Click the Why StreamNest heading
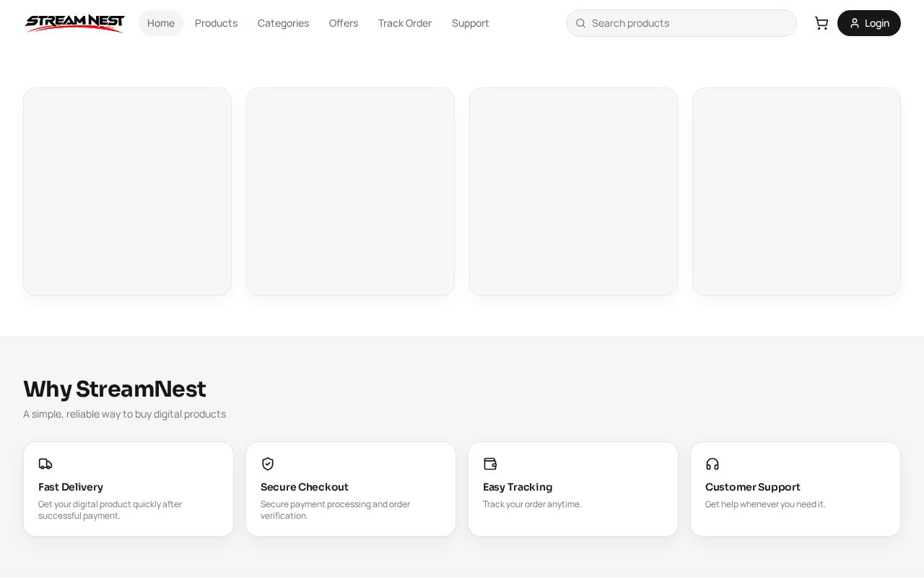Screen dimensions: 924x578 click(x=115, y=389)
